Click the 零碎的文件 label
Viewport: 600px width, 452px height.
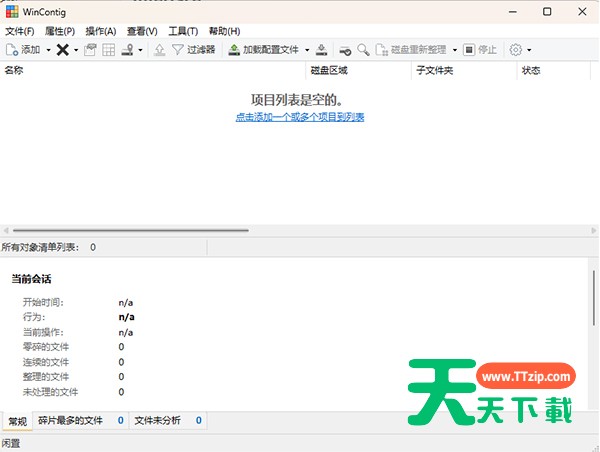(x=46, y=347)
